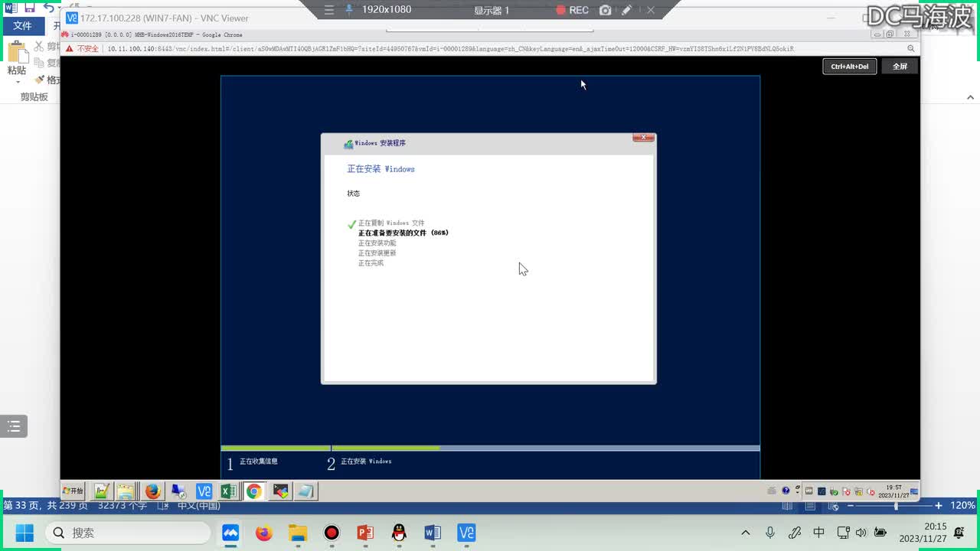Viewport: 980px width, 551px height.
Task: Click the pen icon in the system tray
Action: pos(795,533)
